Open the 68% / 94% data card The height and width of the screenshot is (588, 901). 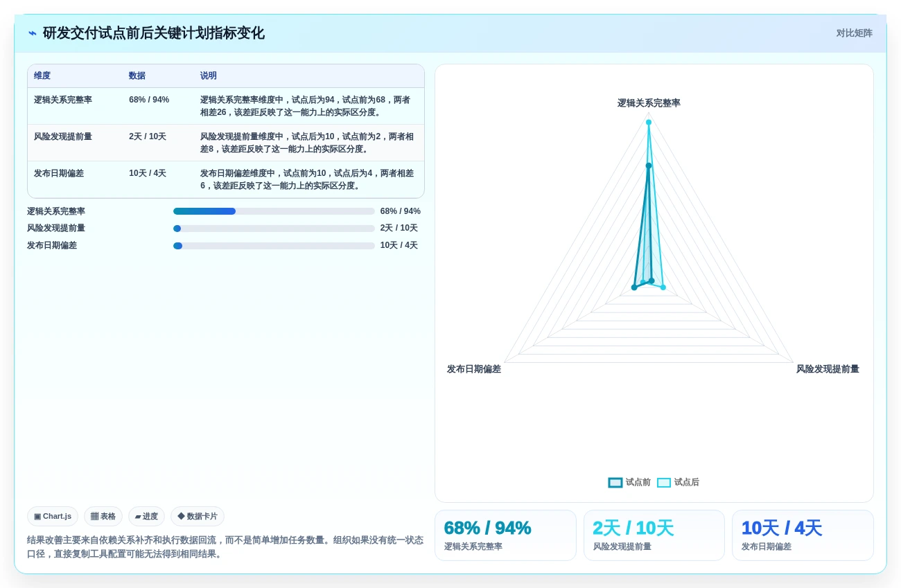point(505,535)
